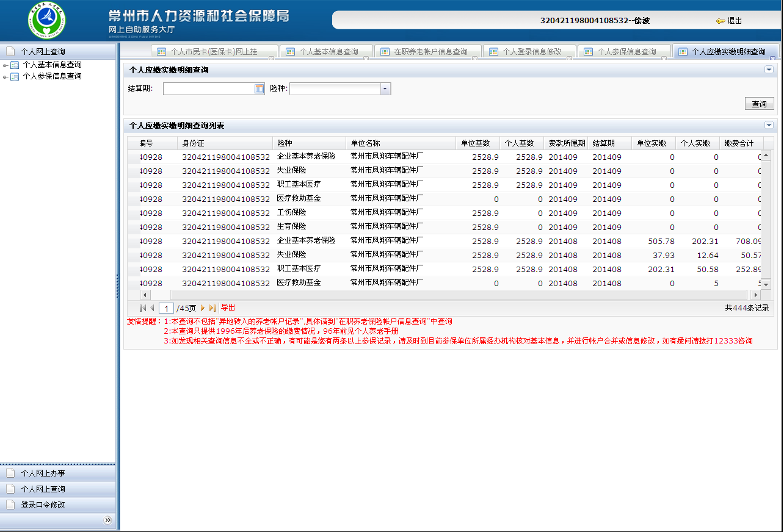Sort by 费款所属期 column header

[x=566, y=143]
